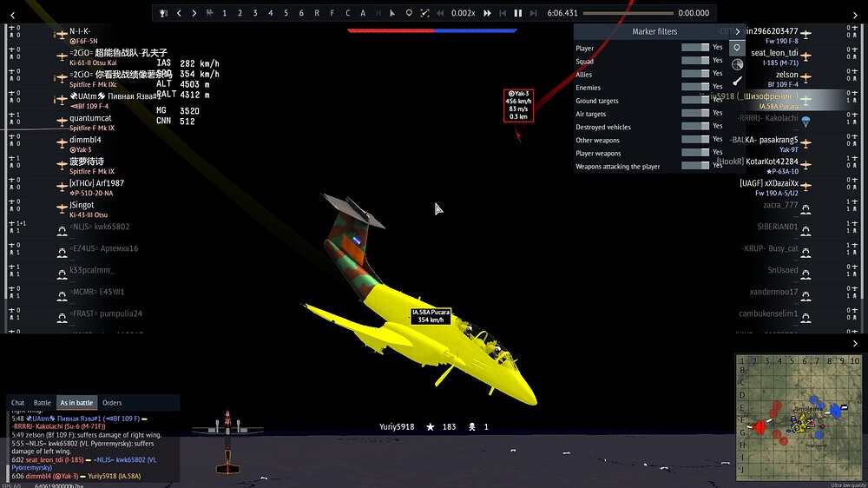Switch to the C camera mode
Image resolution: width=868 pixels, height=488 pixels.
point(348,13)
